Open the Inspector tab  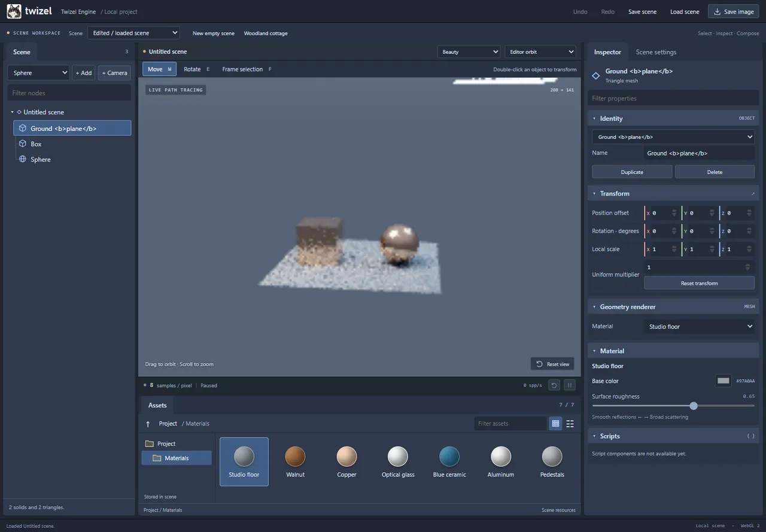(x=607, y=52)
